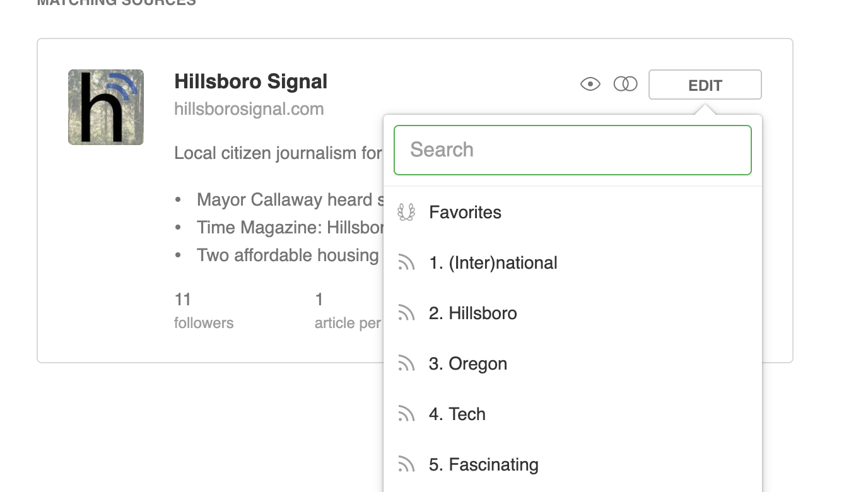Open the Hillsboro Signal title link
The height and width of the screenshot is (492, 868).
[250, 81]
